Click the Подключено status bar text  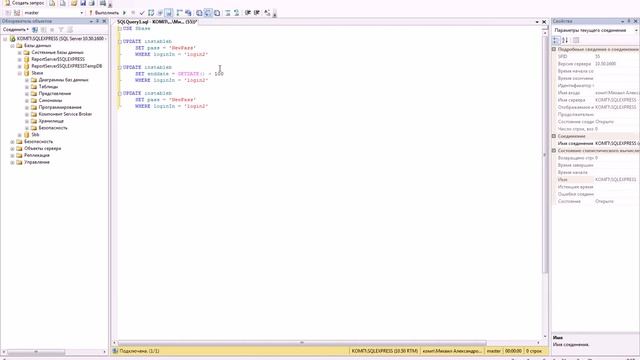139,351
